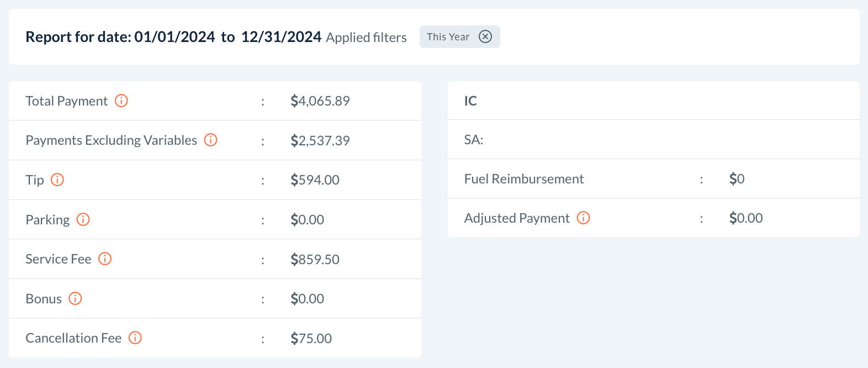Click the Cancellation Fee amount $75.00
The width and height of the screenshot is (868, 368).
coord(311,338)
